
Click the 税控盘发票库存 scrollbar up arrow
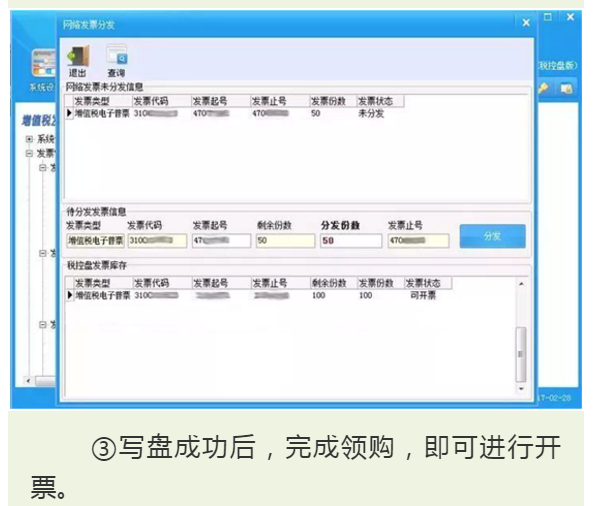[x=522, y=284]
